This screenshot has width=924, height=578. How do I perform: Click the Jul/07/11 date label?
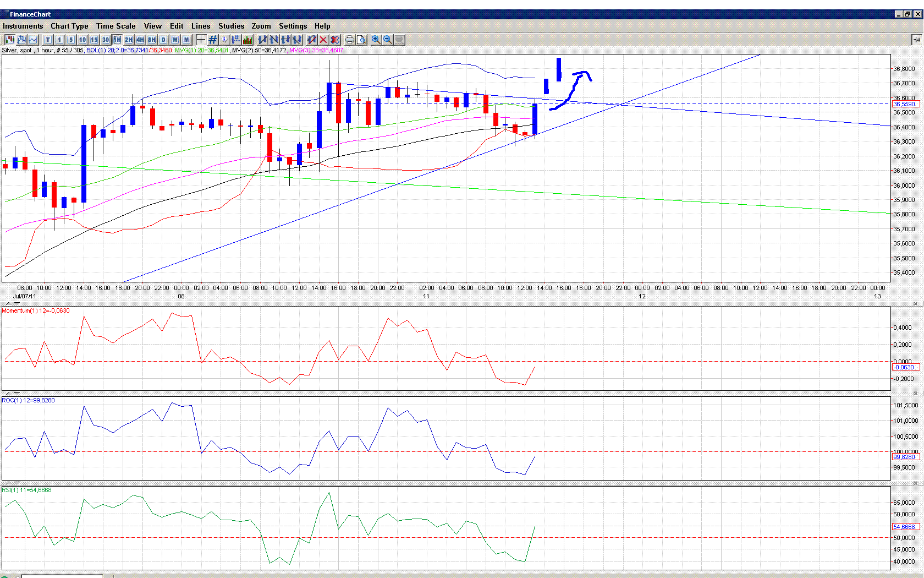24,296
